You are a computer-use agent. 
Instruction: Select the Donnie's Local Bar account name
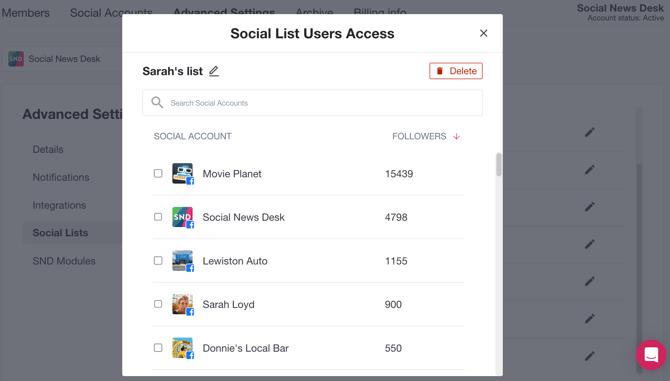[x=245, y=348]
